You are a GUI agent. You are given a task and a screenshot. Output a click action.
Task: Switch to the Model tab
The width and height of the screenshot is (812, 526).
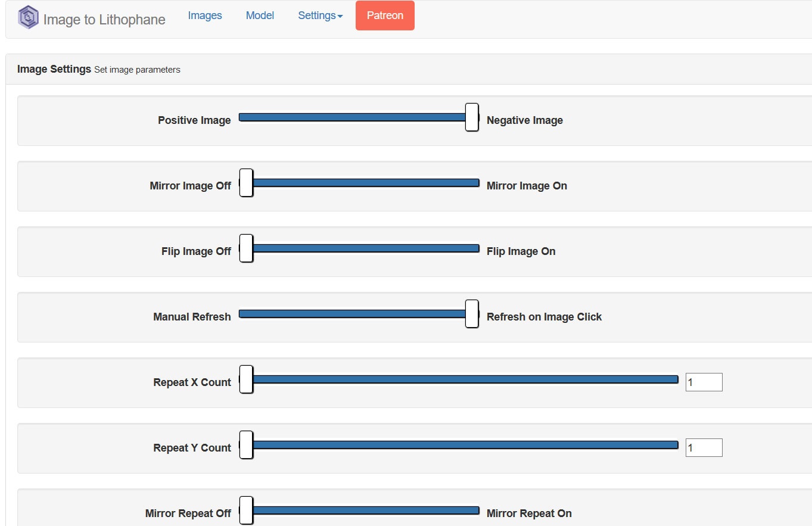[260, 15]
